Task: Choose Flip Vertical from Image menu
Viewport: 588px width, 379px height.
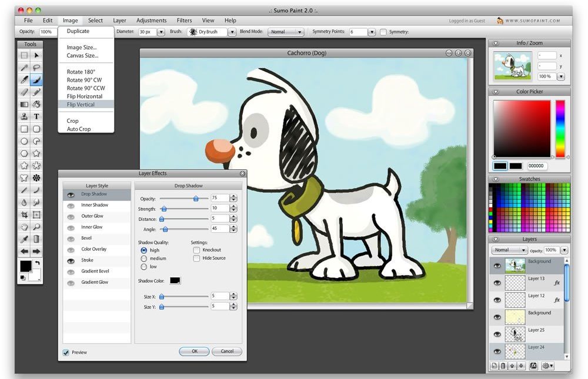Action: coord(86,105)
